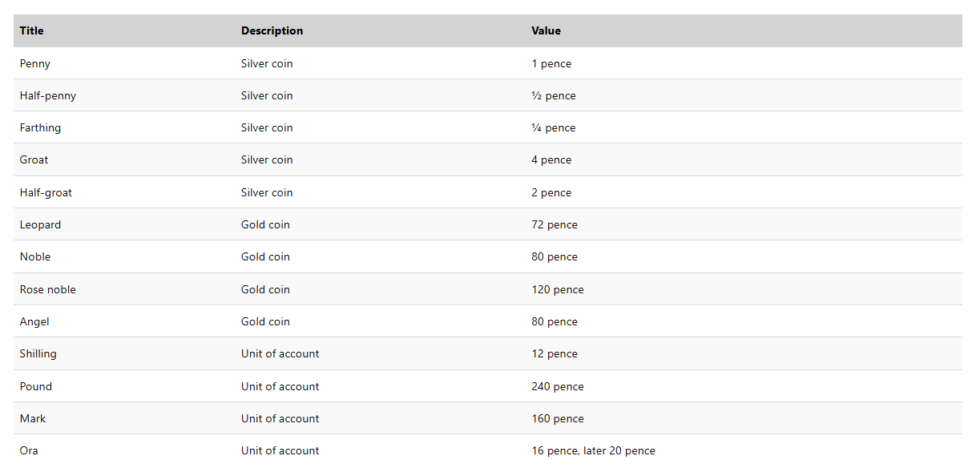
Task: Click the Ora title cell
Action: [x=29, y=450]
